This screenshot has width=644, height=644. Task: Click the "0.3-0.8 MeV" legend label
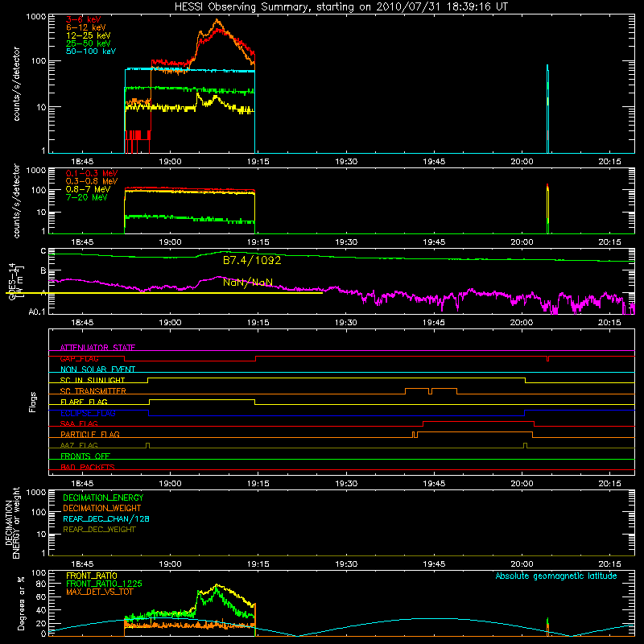(x=92, y=181)
